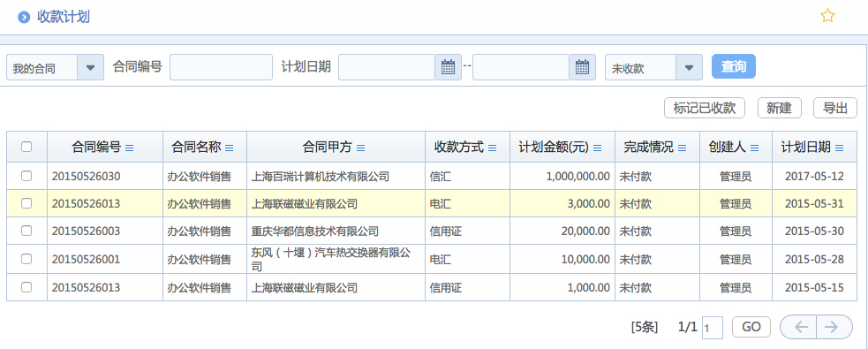Click the 标记已收款 button
Screen dimensions: 868x349
[704, 108]
